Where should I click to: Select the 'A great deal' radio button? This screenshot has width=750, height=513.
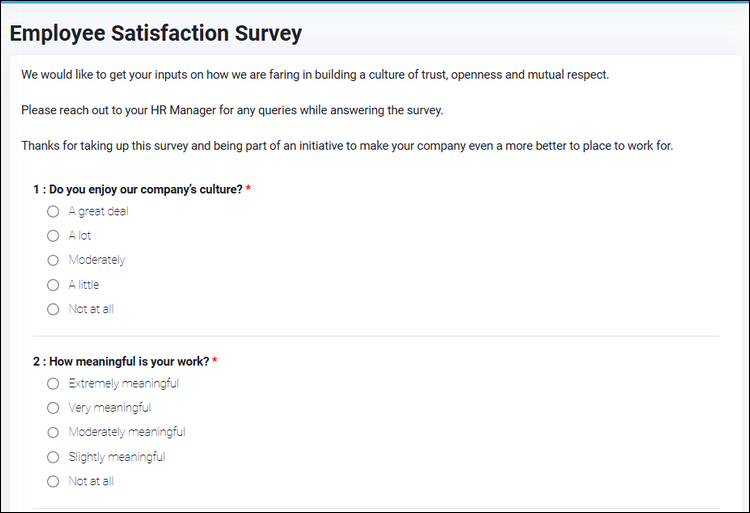(x=53, y=211)
